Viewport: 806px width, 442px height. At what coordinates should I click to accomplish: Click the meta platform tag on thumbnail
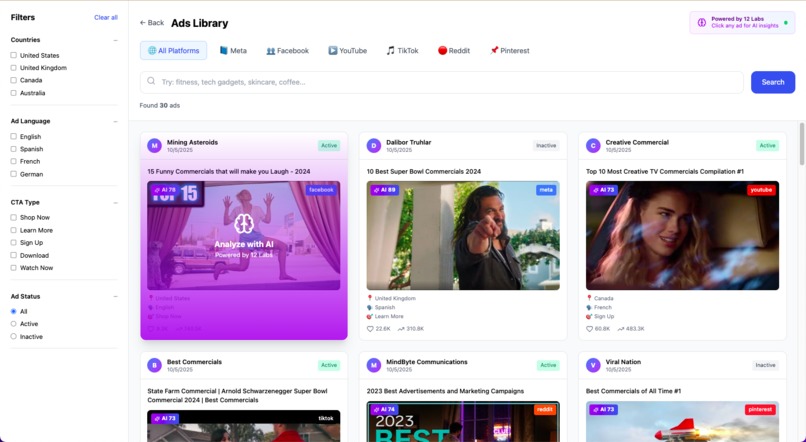[x=546, y=190]
